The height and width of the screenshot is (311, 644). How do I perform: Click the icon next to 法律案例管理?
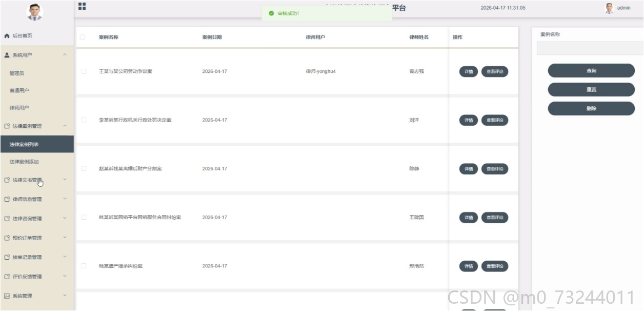(7, 126)
